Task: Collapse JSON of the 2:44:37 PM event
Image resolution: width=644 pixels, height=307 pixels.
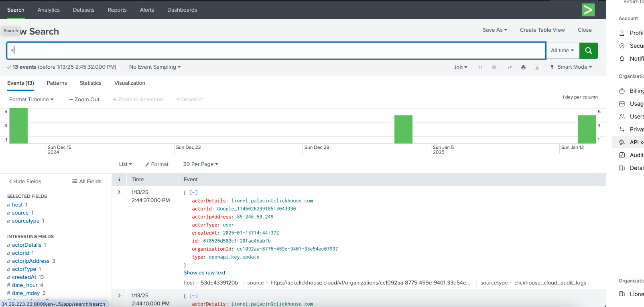Action: coord(193,193)
